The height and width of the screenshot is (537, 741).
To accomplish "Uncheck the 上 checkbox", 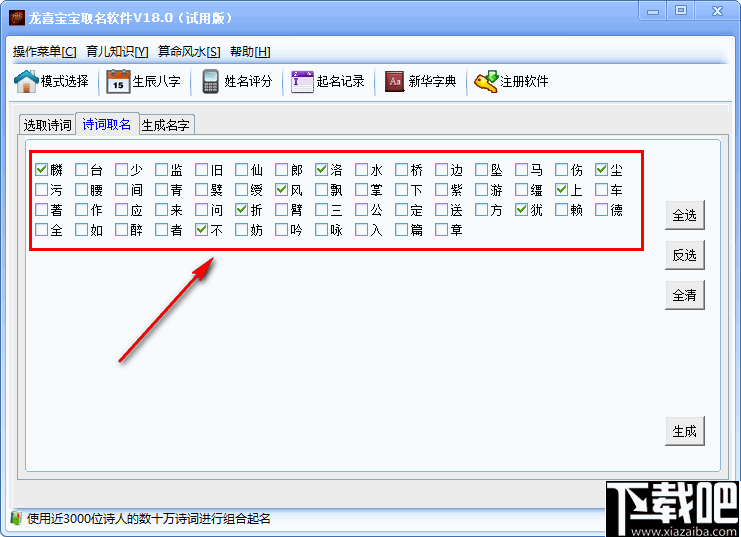I will [x=562, y=190].
